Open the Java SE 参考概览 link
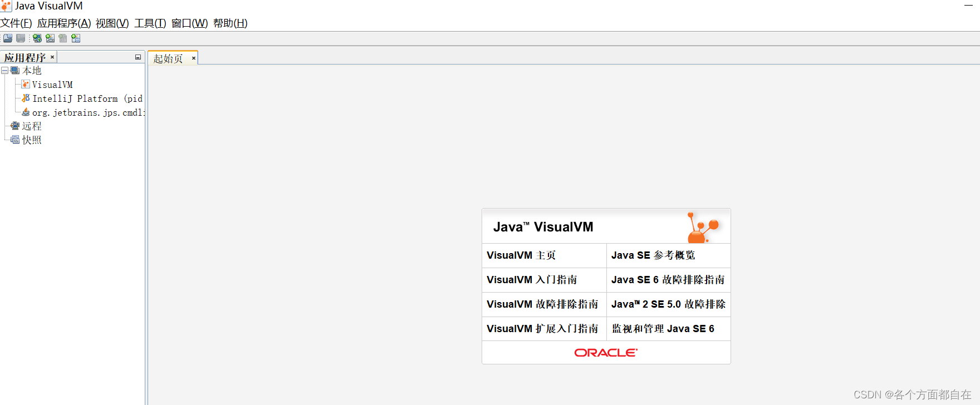The height and width of the screenshot is (405, 980). coord(653,255)
